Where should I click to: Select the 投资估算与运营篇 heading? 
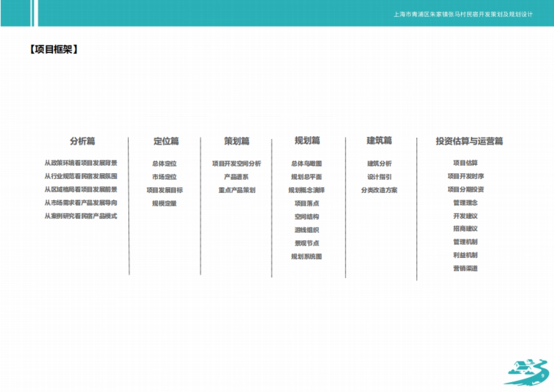(x=469, y=141)
